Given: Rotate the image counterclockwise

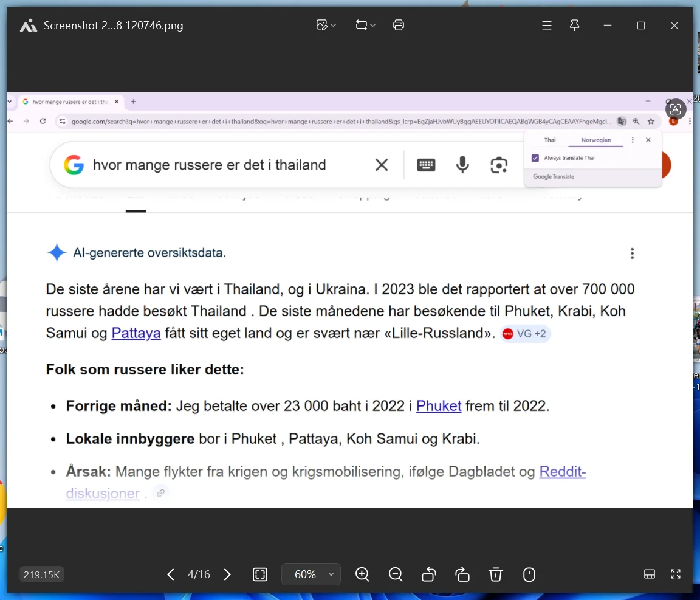Looking at the screenshot, I should (x=428, y=574).
